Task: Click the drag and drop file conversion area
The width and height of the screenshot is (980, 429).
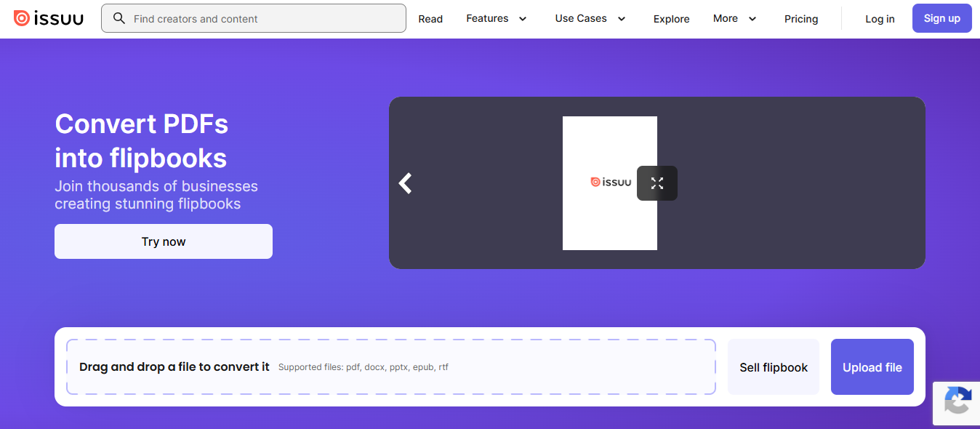Action: 391,366
